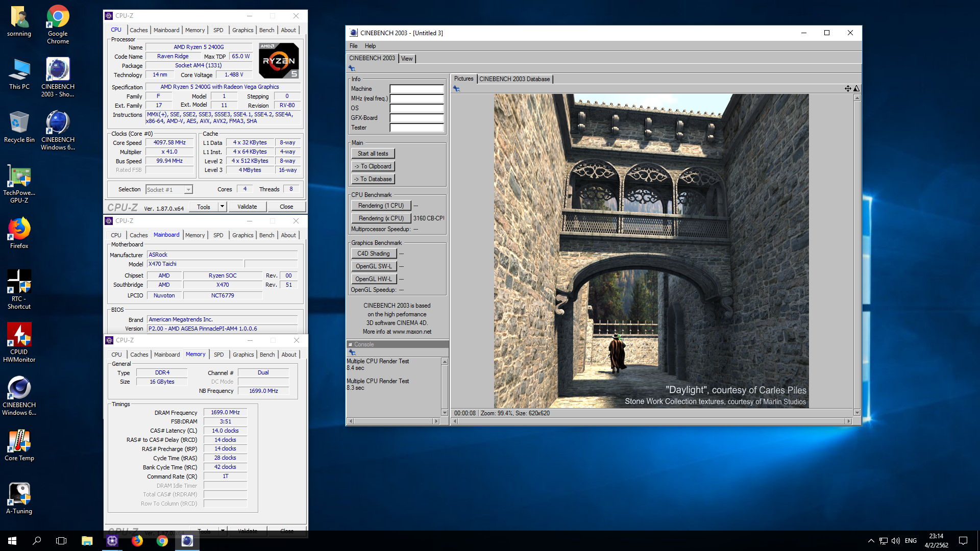This screenshot has height=551, width=980.
Task: Run Rendering (x CPU) benchmark
Action: (x=381, y=218)
